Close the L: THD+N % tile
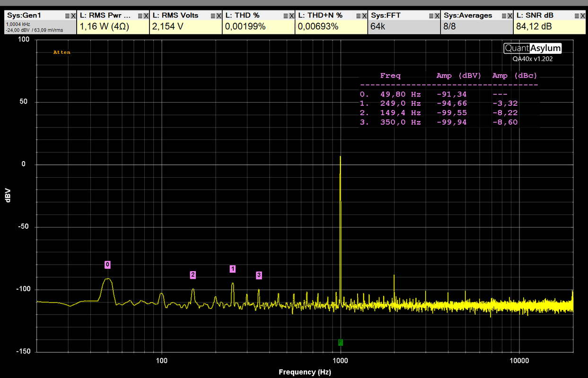This screenshot has width=588, height=378. click(x=365, y=16)
